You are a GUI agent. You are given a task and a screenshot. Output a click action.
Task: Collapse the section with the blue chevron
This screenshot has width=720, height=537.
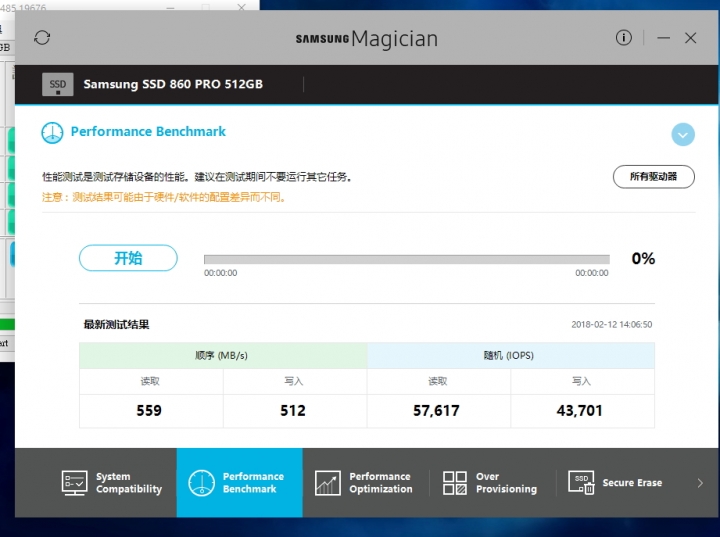[683, 135]
